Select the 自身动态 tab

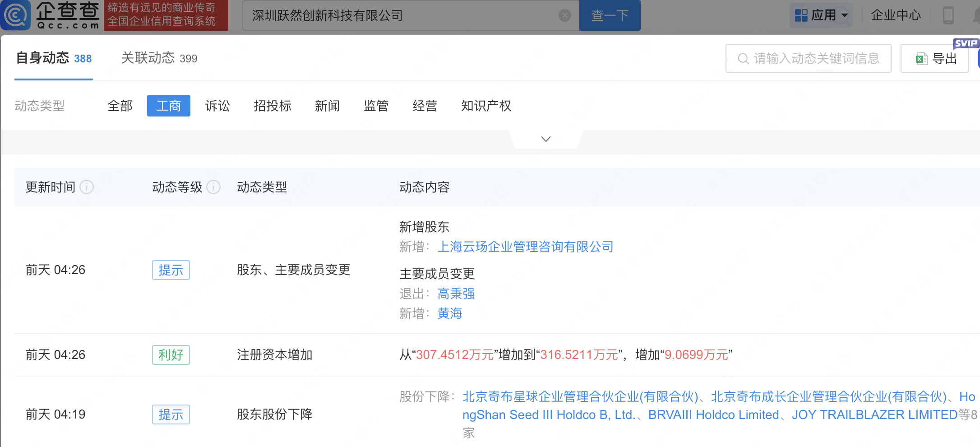point(54,58)
